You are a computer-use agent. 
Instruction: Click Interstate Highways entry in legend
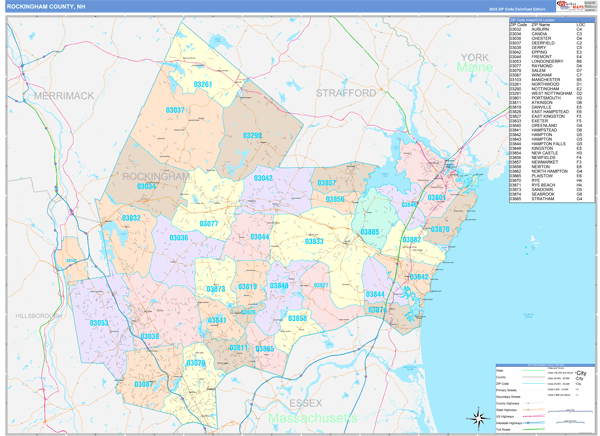click(521, 423)
